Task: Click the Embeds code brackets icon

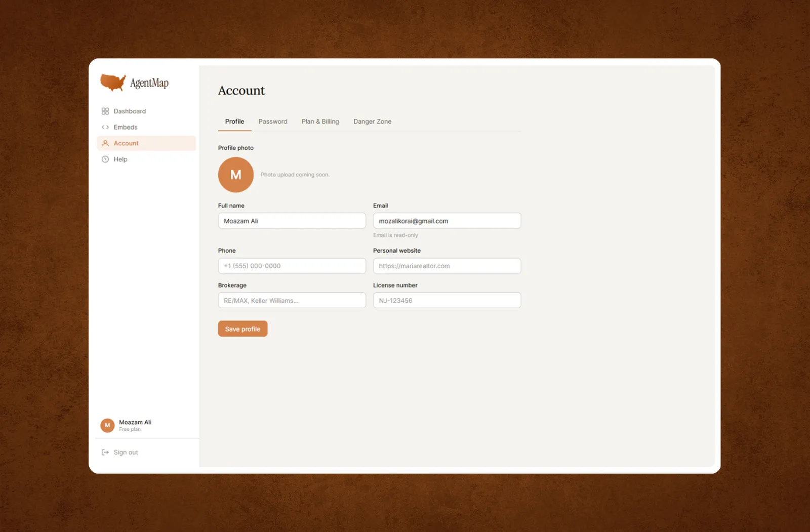Action: click(x=105, y=127)
